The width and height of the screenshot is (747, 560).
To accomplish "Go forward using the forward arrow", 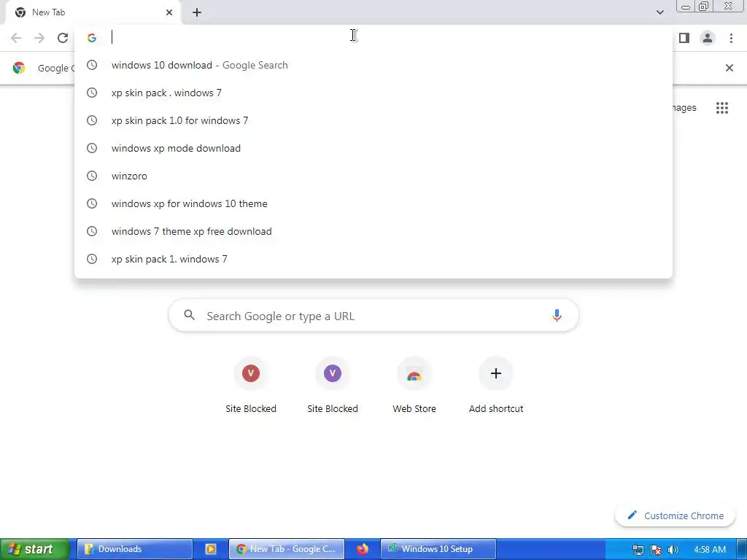I will point(39,38).
